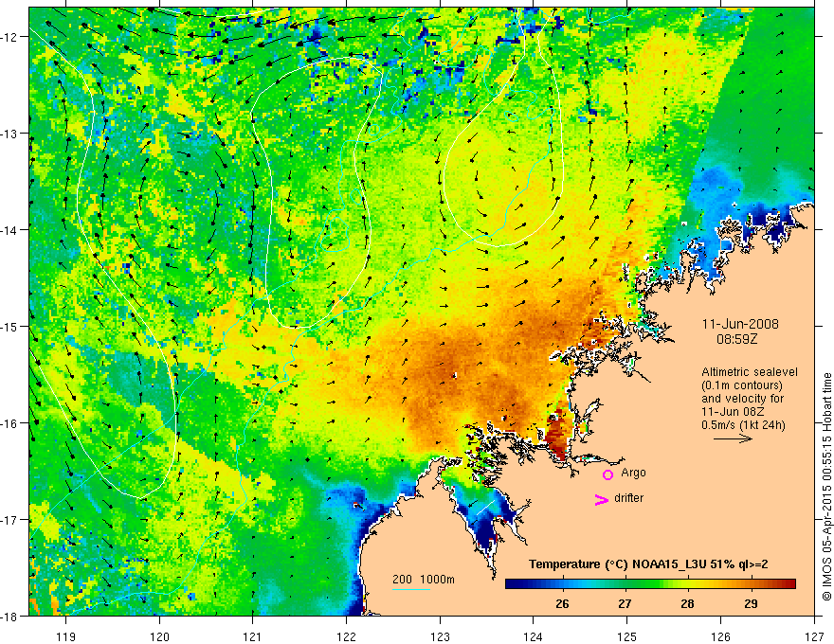
Task: Click the date text 11-Jun-2008
Action: (x=740, y=324)
